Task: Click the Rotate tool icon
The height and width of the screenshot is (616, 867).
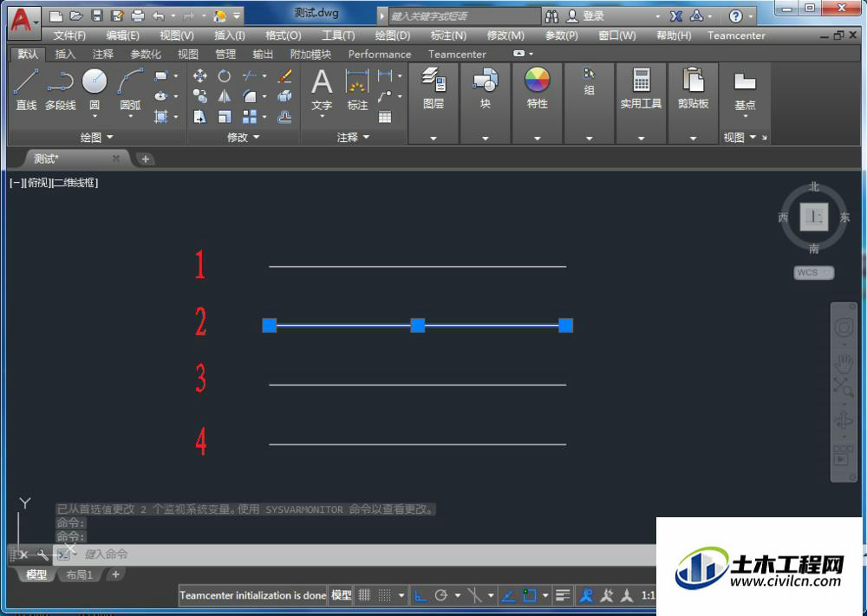Action: click(x=224, y=75)
